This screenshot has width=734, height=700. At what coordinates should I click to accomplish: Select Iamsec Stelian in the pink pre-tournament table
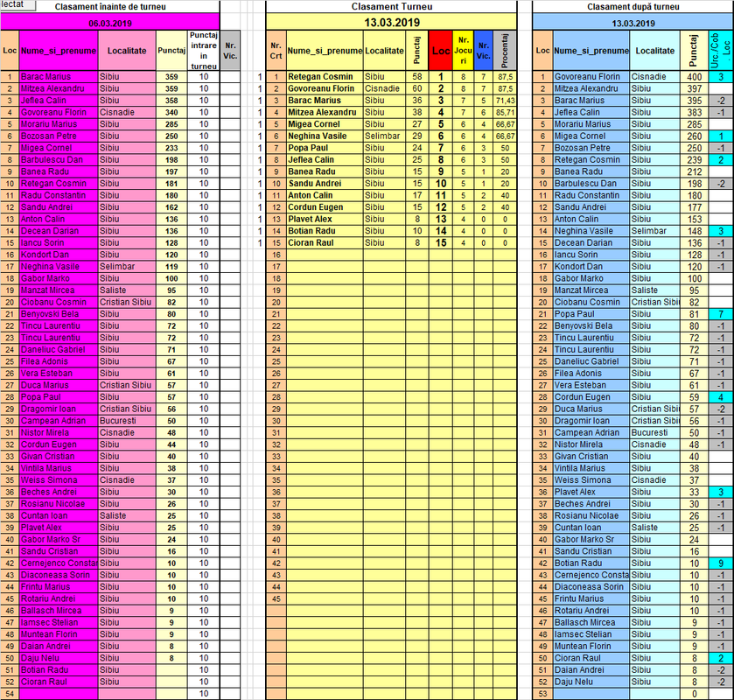click(x=59, y=622)
